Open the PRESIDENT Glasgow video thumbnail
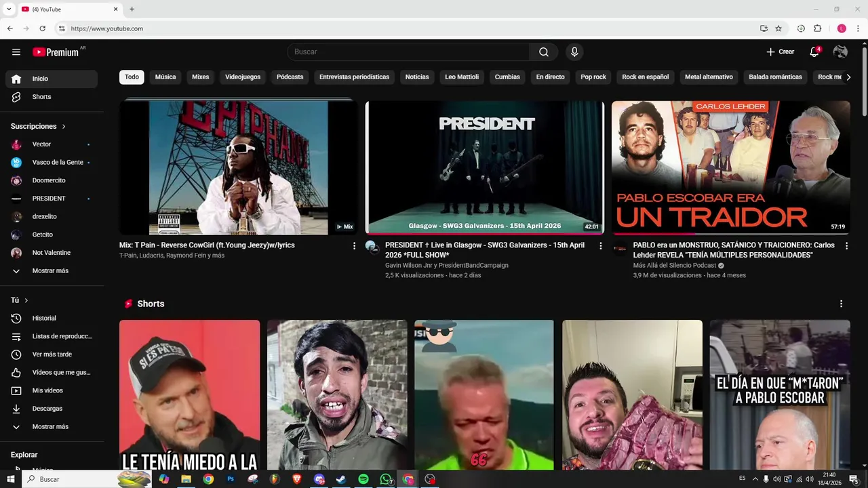The height and width of the screenshot is (488, 868). point(484,168)
